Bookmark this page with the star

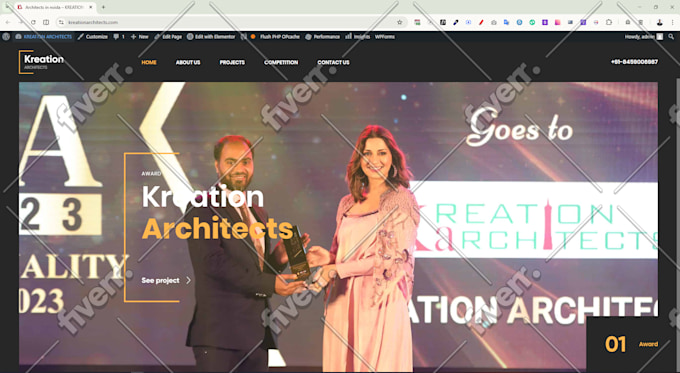tap(399, 22)
